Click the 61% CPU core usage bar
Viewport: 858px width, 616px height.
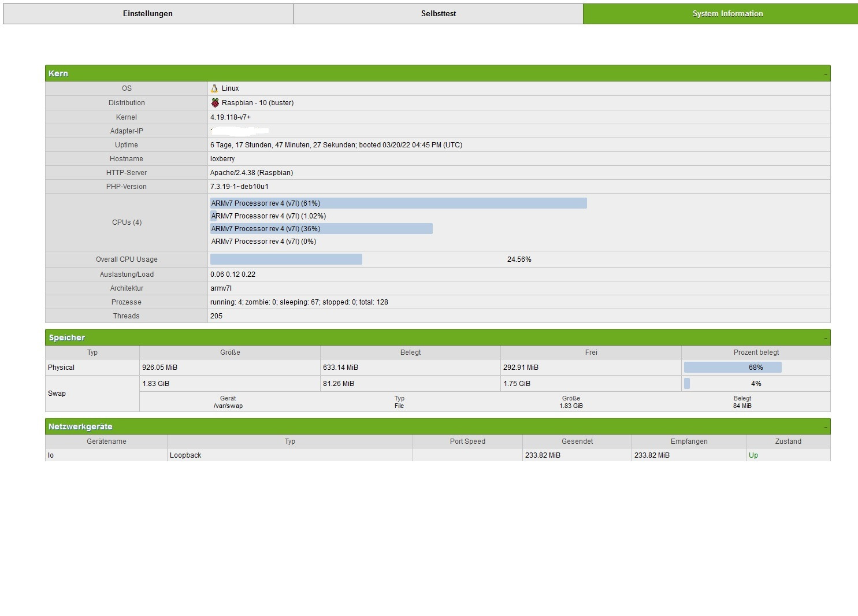(398, 203)
